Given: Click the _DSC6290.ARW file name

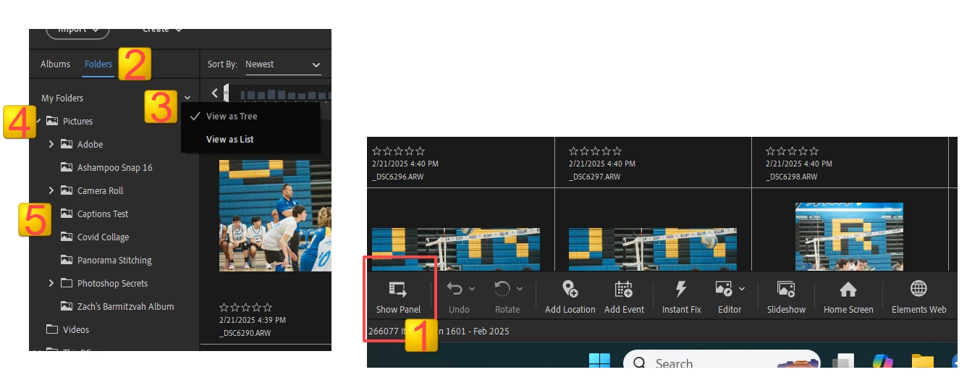Looking at the screenshot, I should tap(245, 333).
